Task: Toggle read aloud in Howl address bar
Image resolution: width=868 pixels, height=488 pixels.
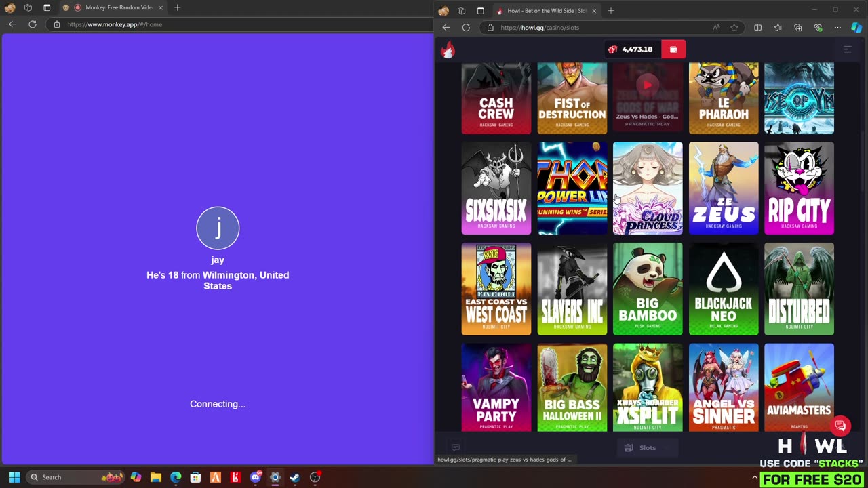Action: click(x=716, y=28)
